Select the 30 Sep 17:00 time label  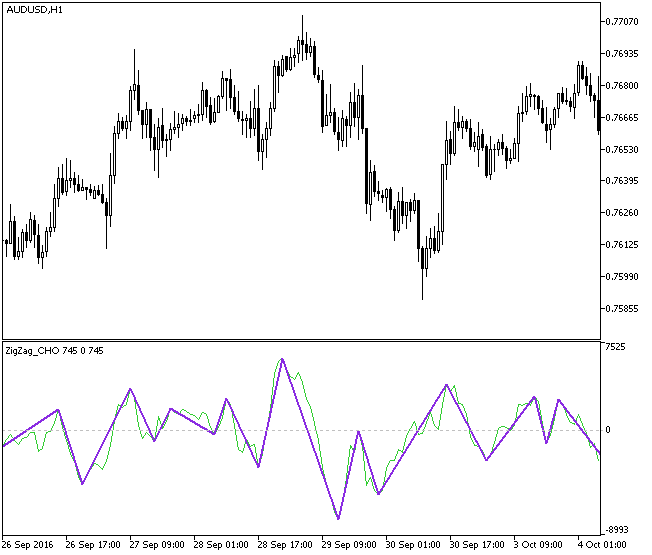point(477,546)
